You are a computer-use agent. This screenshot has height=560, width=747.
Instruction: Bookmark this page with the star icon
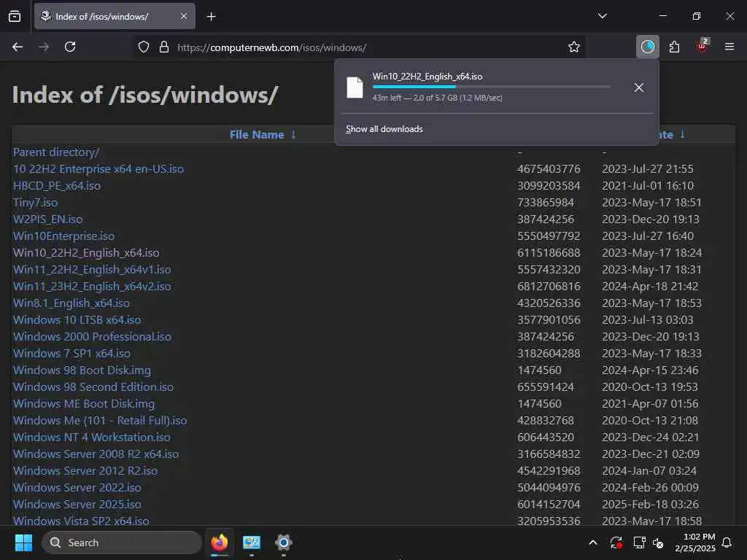pyautogui.click(x=574, y=47)
